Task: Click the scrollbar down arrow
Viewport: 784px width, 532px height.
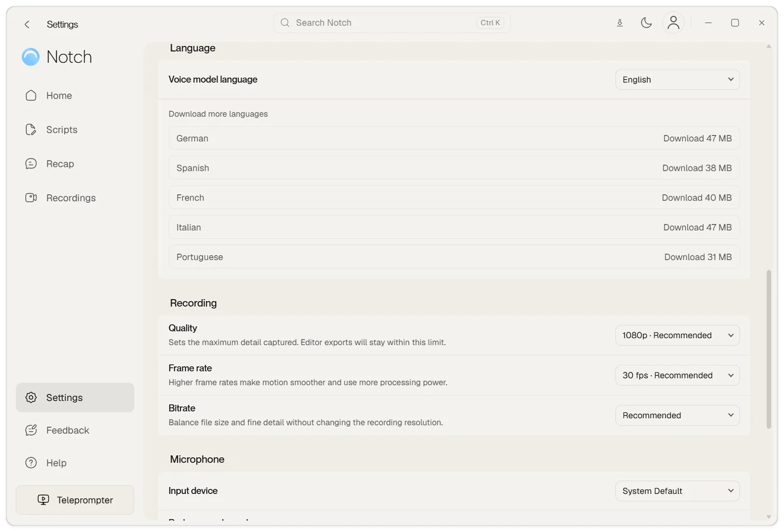Action: [769, 517]
